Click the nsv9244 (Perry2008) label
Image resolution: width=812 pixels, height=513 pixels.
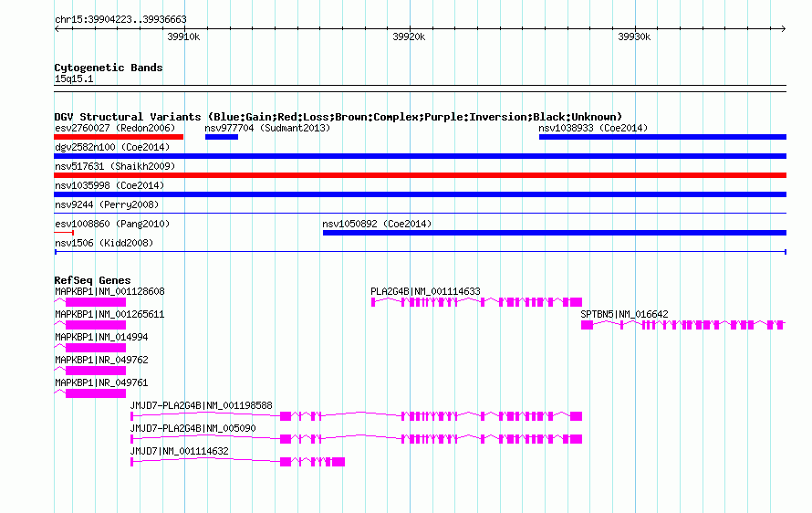[x=107, y=204]
